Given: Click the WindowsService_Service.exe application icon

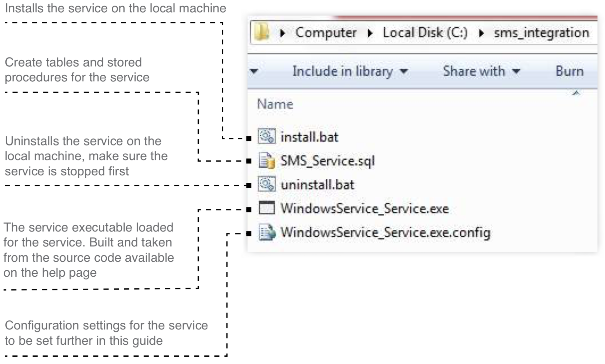Looking at the screenshot, I should [x=267, y=208].
